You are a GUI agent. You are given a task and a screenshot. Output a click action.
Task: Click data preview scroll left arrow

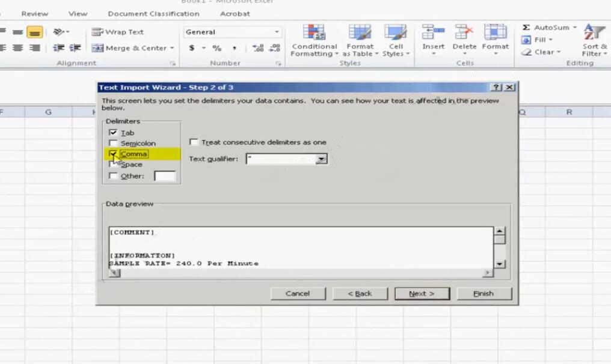click(114, 273)
